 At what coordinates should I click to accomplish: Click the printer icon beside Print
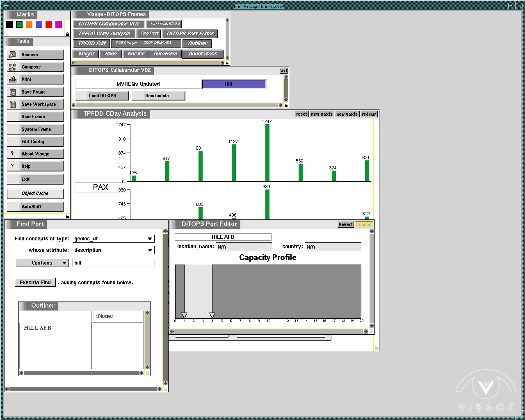[x=12, y=79]
